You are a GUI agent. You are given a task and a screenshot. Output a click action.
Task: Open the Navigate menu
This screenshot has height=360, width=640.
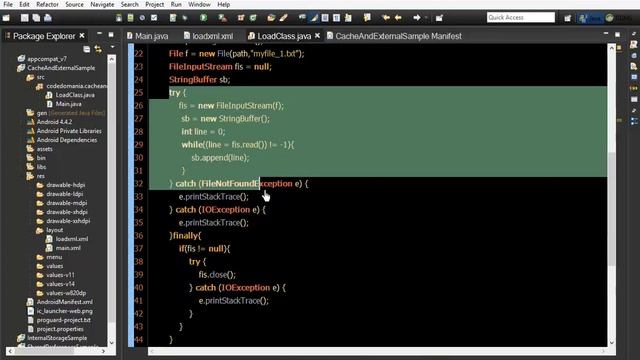102,4
